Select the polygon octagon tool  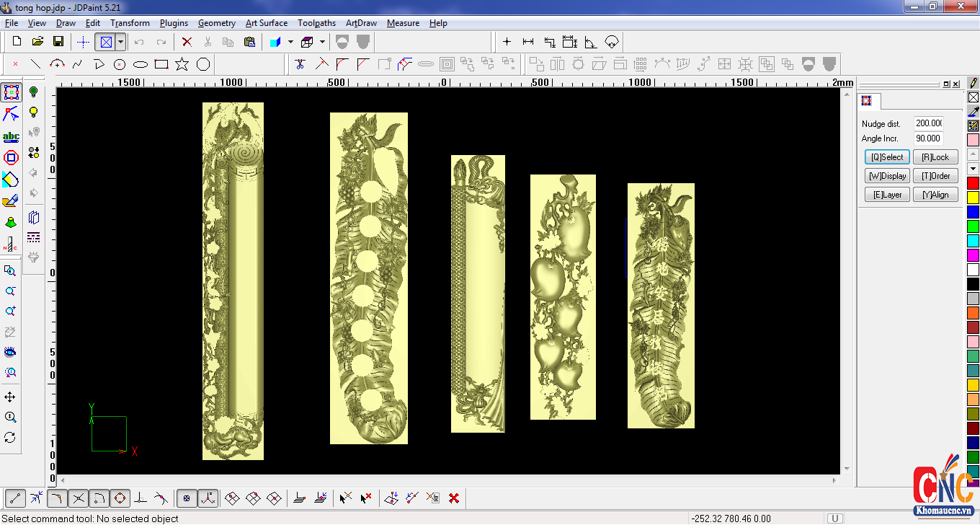[x=203, y=64]
